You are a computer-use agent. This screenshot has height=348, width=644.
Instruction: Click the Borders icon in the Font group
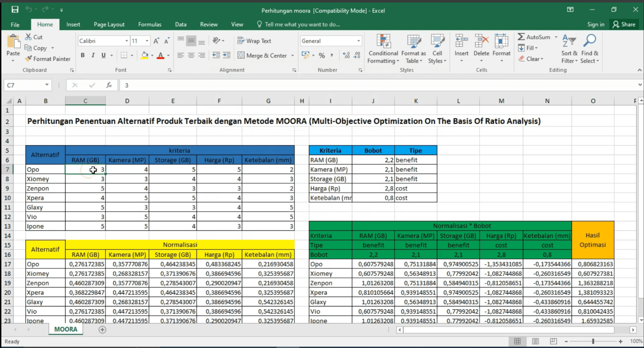(x=124, y=55)
